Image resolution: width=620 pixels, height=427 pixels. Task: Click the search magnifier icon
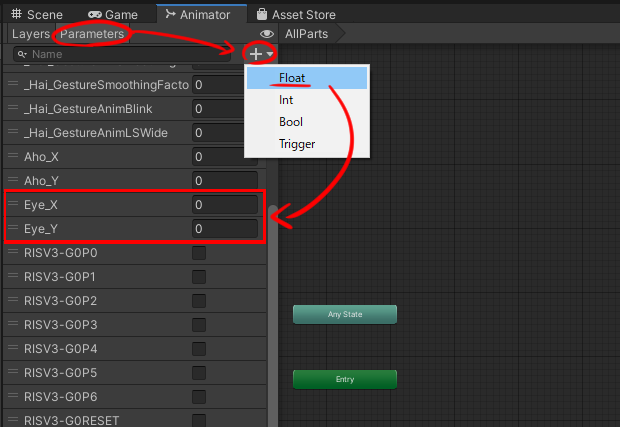21,54
